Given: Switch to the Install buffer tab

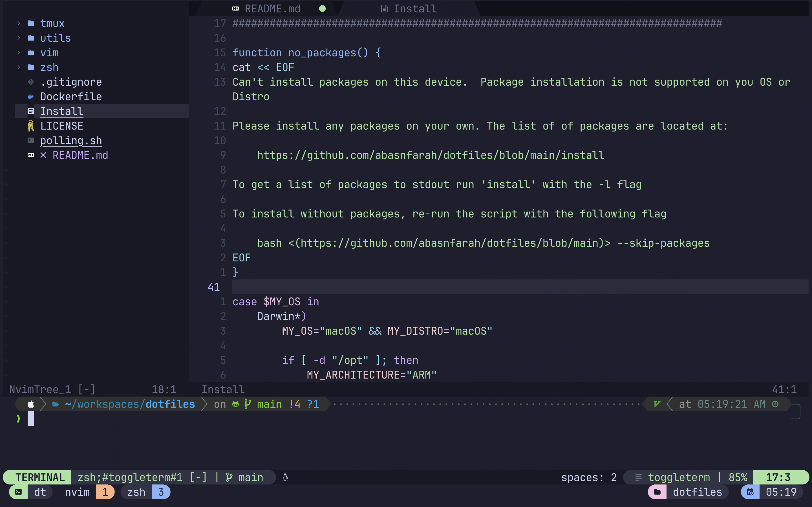Looking at the screenshot, I should point(415,9).
